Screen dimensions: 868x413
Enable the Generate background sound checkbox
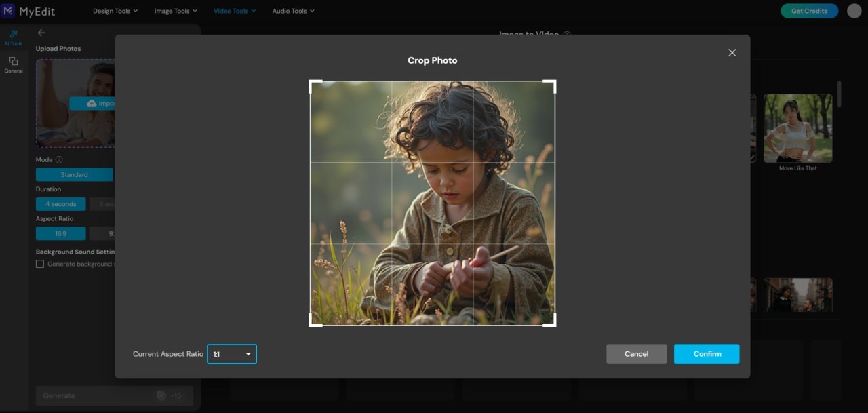[x=39, y=264]
